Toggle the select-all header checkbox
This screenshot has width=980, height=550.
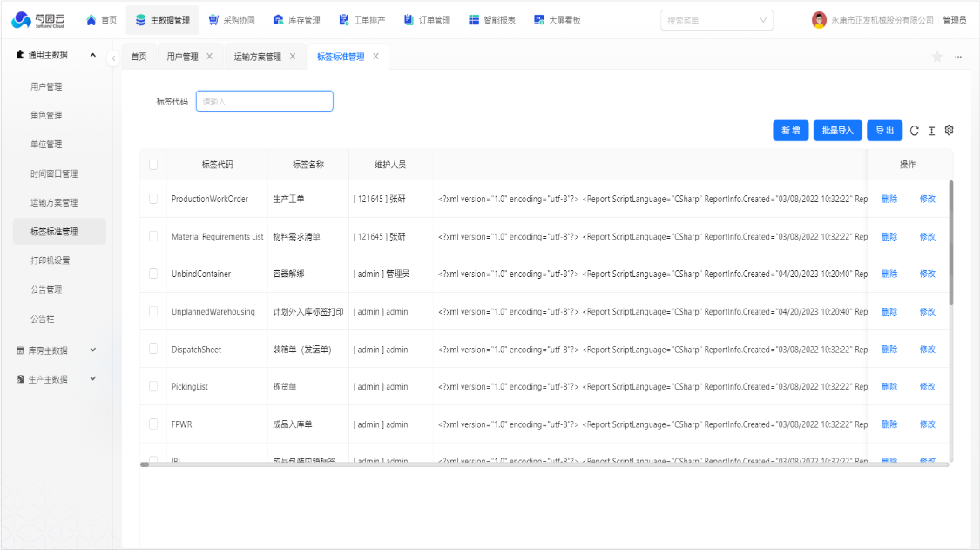pos(153,165)
